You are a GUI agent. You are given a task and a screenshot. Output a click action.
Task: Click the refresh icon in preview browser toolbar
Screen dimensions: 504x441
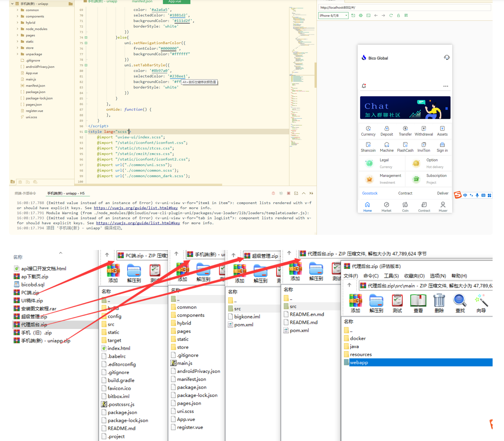tap(391, 15)
